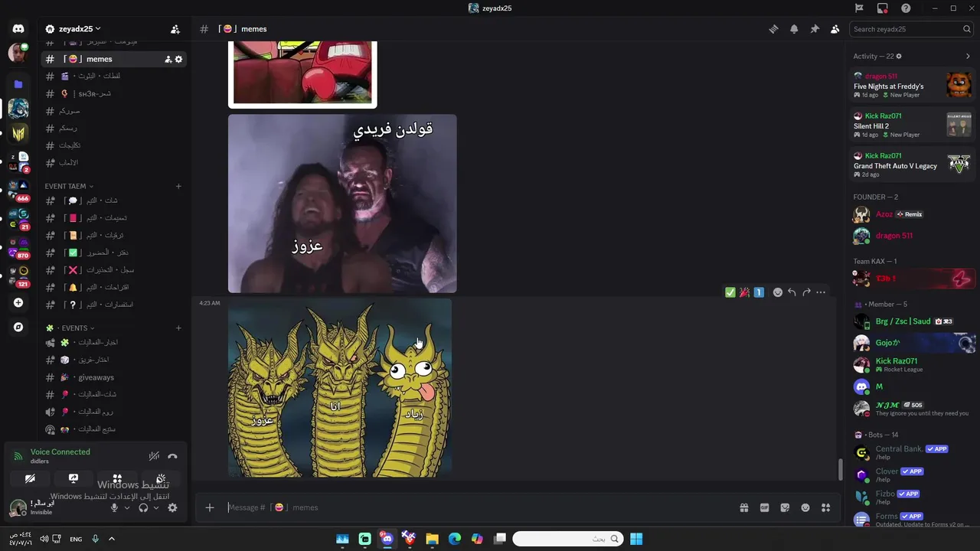Open more options for hovered message
The height and width of the screenshot is (551, 980).
coord(821,292)
